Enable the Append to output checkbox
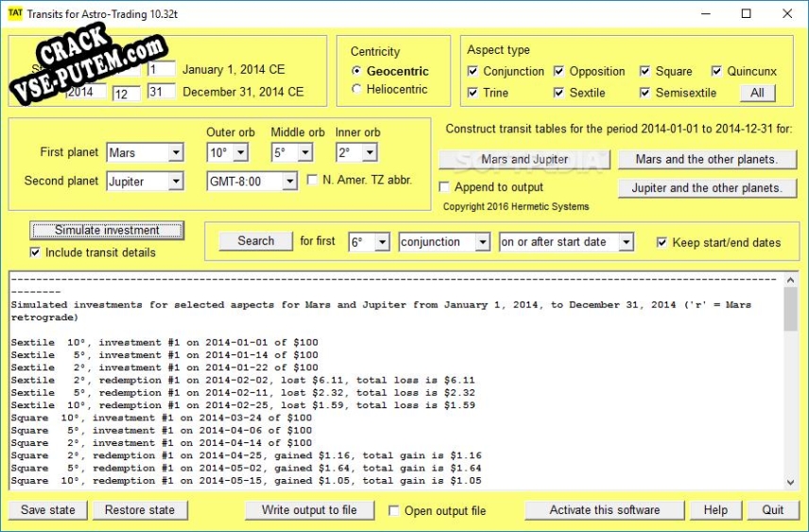This screenshot has width=809, height=532. click(x=444, y=187)
